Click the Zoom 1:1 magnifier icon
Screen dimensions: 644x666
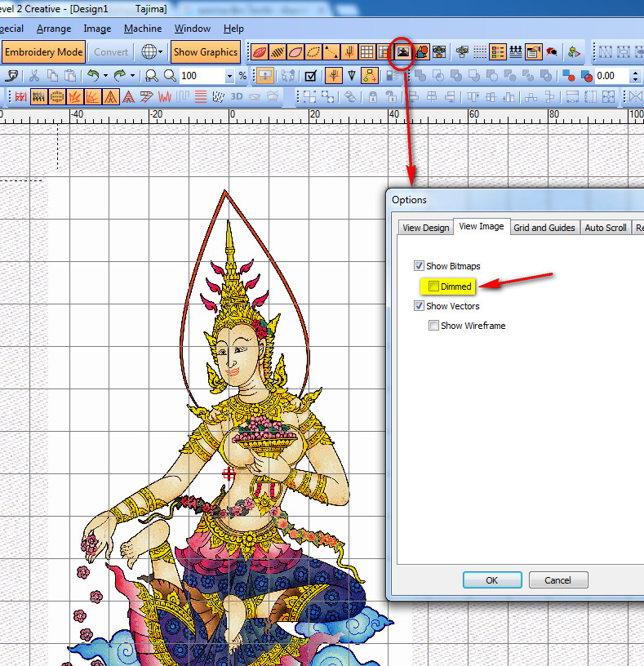coord(151,76)
